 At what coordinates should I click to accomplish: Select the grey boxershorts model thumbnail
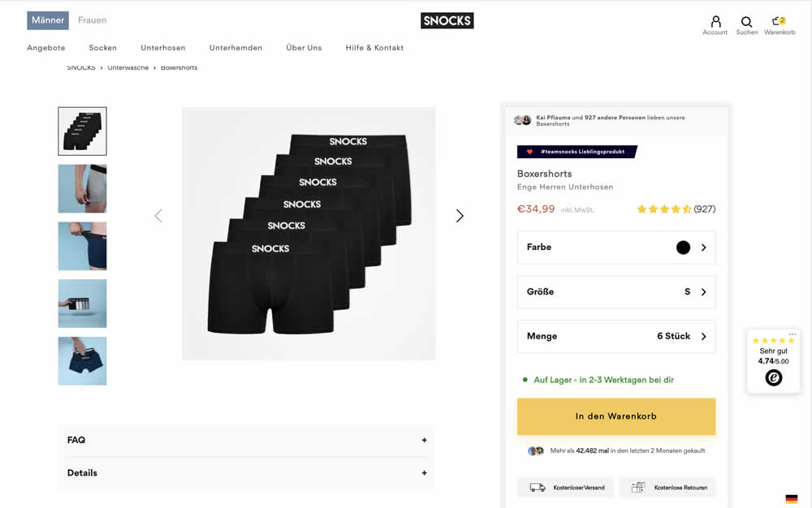pyautogui.click(x=82, y=188)
